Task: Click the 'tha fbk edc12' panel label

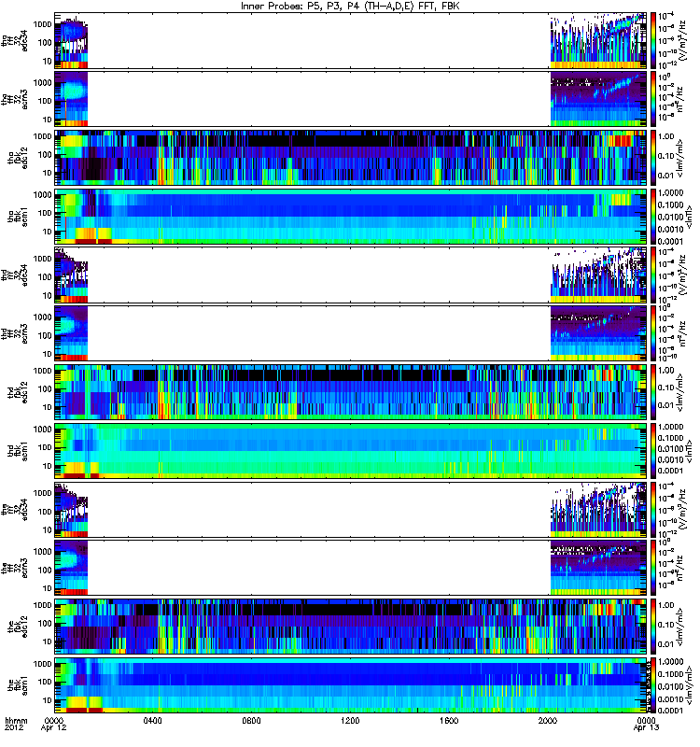Action: [x=18, y=158]
